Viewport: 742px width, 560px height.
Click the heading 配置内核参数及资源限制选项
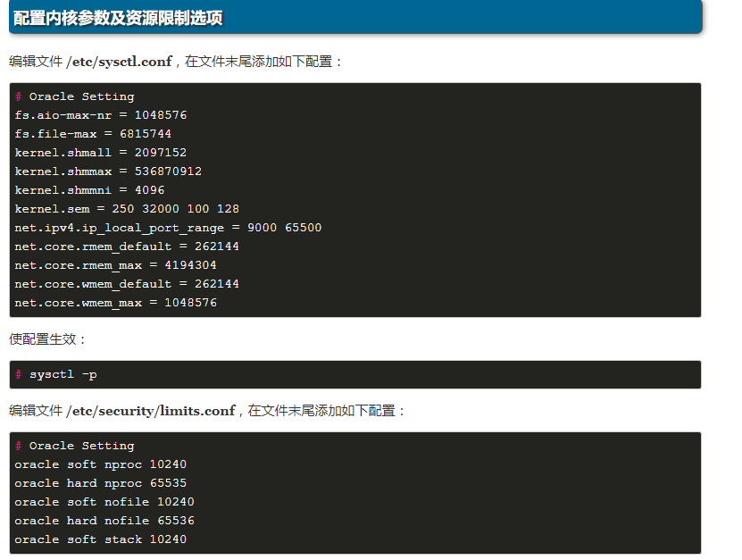click(118, 18)
